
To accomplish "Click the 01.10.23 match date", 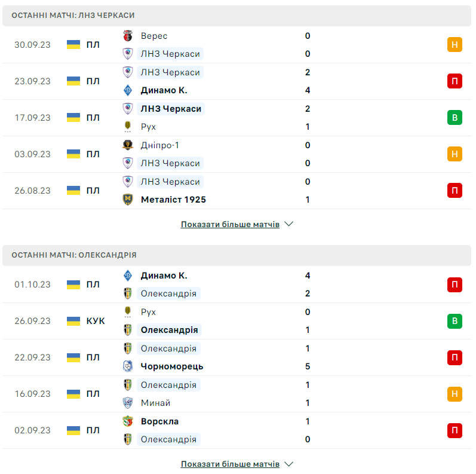I will coord(33,285).
